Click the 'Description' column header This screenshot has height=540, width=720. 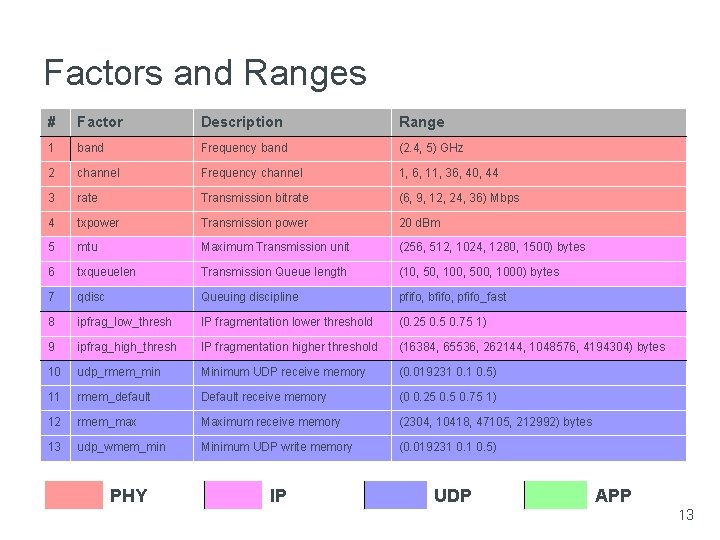coord(242,122)
